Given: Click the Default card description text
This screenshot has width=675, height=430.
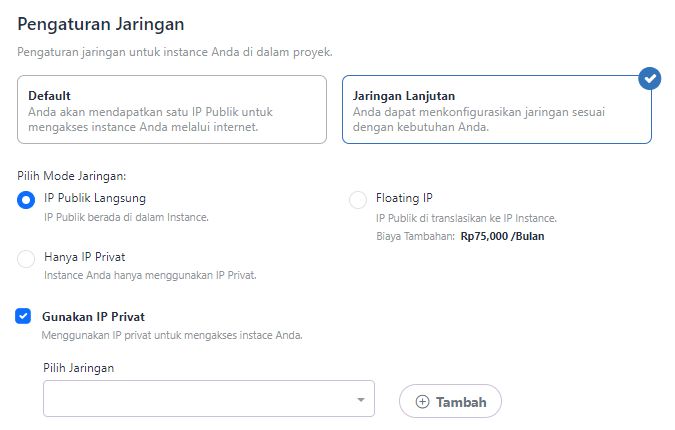Looking at the screenshot, I should (150, 119).
